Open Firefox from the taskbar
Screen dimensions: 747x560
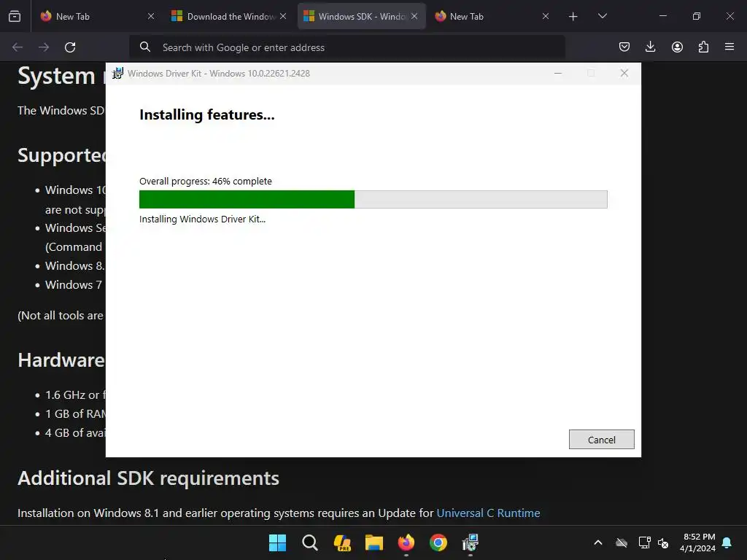(406, 542)
